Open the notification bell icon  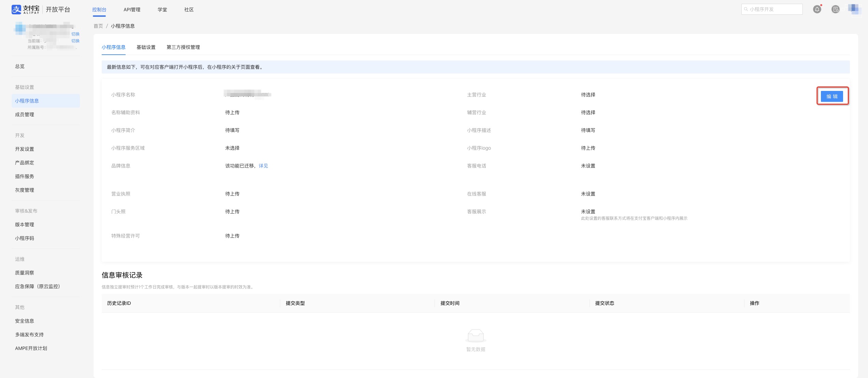pos(817,10)
